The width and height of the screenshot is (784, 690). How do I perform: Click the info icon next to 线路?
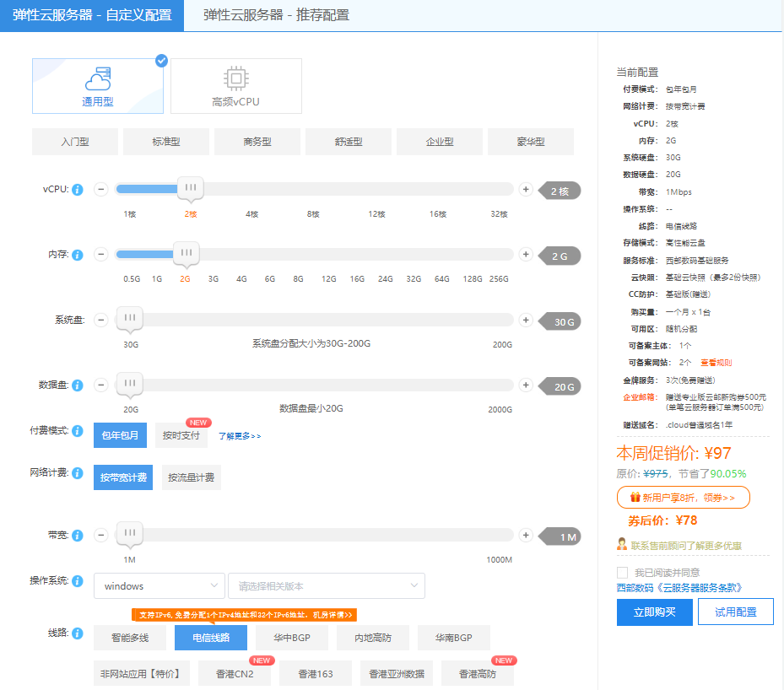coord(78,633)
